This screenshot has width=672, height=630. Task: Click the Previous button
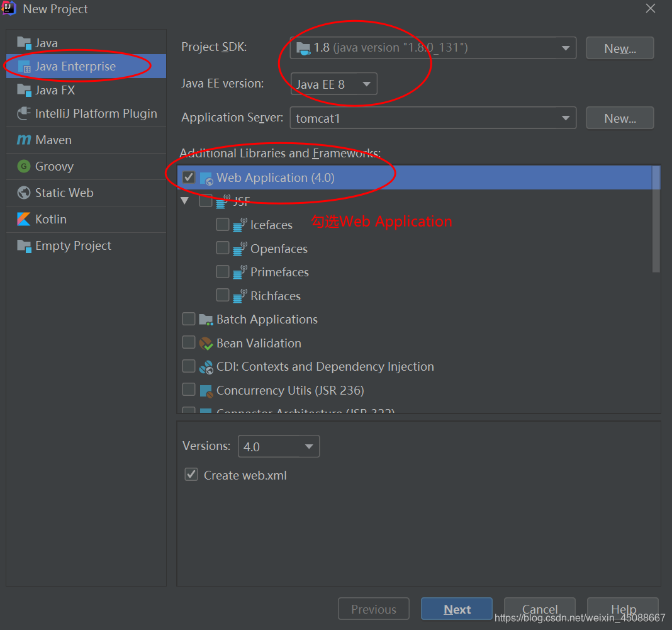click(374, 609)
